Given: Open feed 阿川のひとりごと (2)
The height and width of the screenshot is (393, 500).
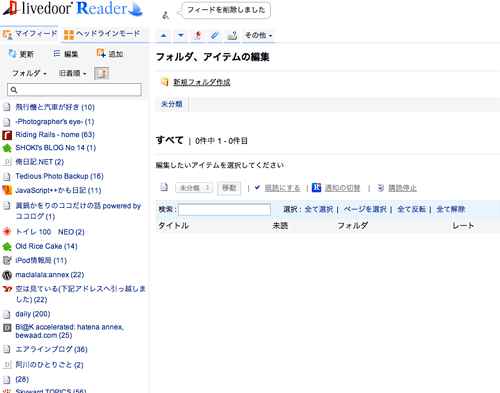Looking at the screenshot, I should coord(49,365).
